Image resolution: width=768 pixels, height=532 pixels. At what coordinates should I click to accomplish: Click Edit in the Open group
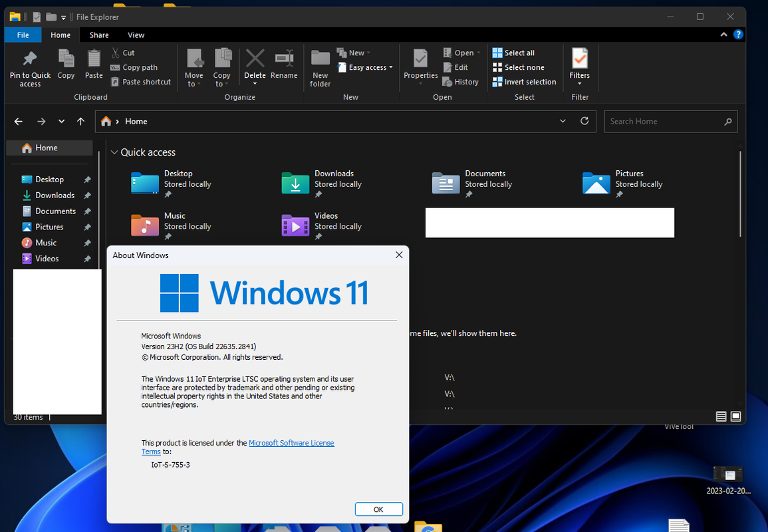point(455,68)
